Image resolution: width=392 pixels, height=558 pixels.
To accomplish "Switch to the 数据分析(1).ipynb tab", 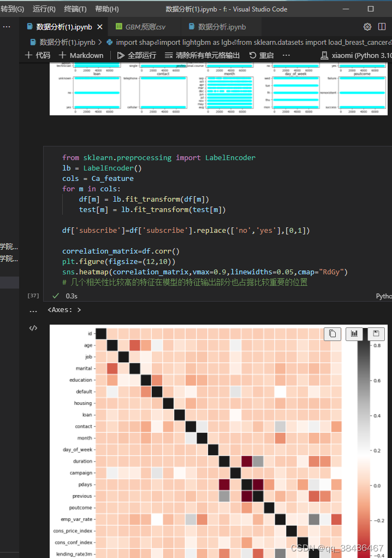I will tap(64, 27).
